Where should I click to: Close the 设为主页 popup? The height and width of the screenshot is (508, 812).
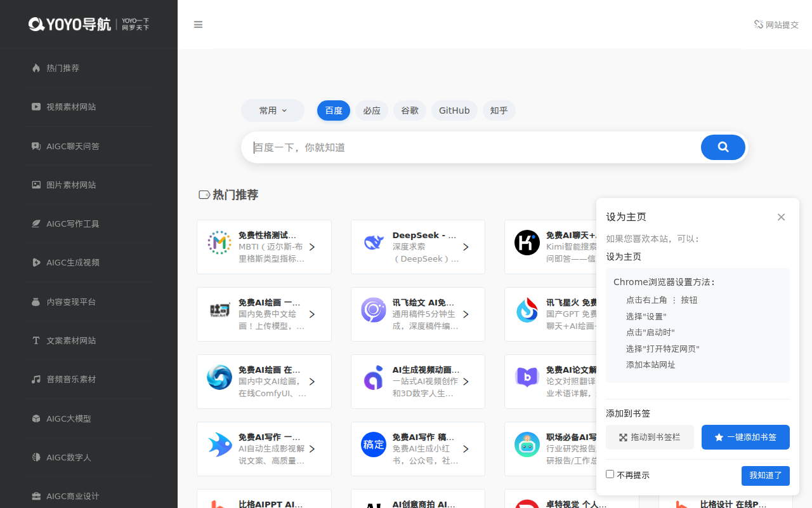[782, 217]
